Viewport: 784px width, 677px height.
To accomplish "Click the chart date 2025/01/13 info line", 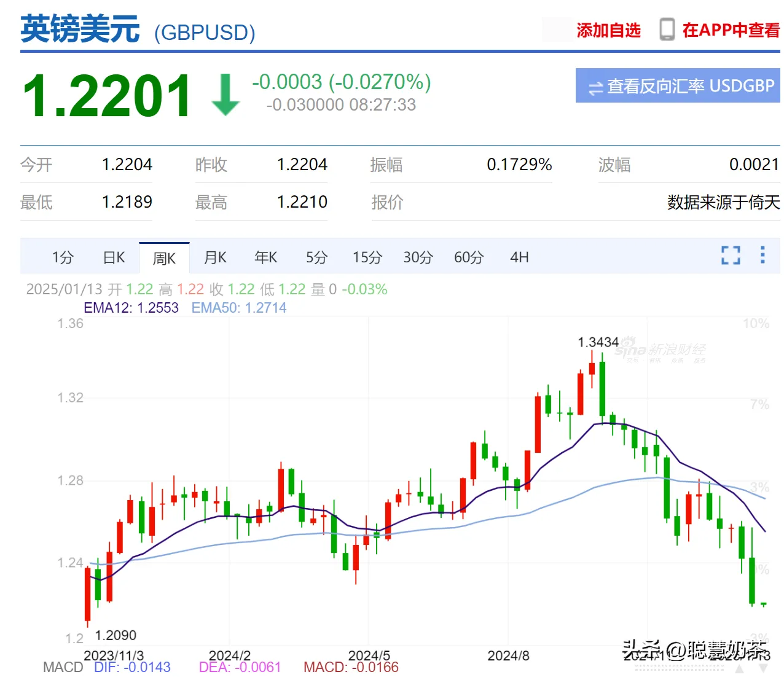I will tap(206, 289).
